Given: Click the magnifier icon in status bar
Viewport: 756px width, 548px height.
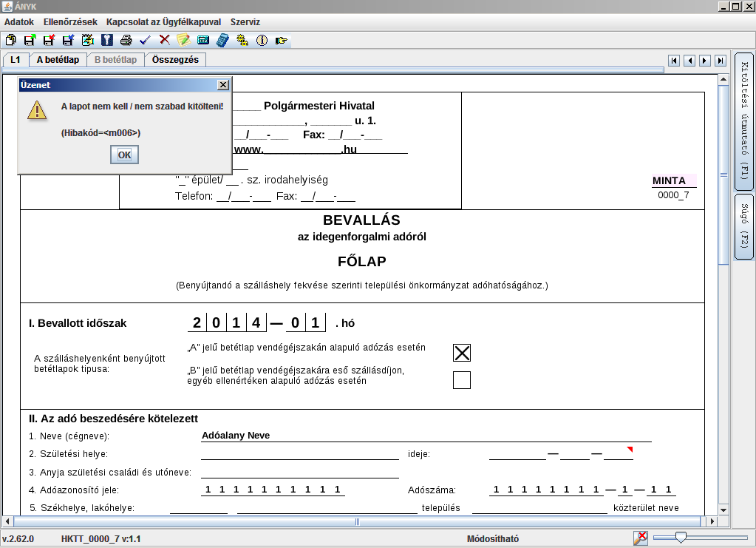Looking at the screenshot, I should 641,538.
